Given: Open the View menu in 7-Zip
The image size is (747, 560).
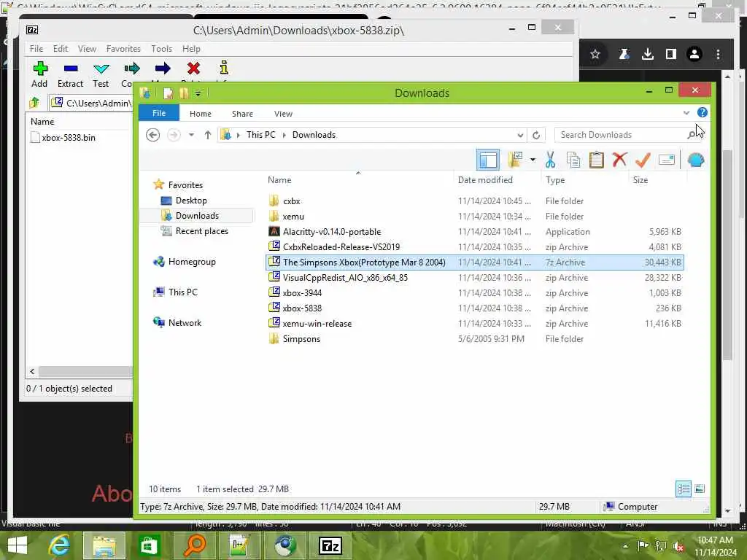Looking at the screenshot, I should pyautogui.click(x=88, y=49).
